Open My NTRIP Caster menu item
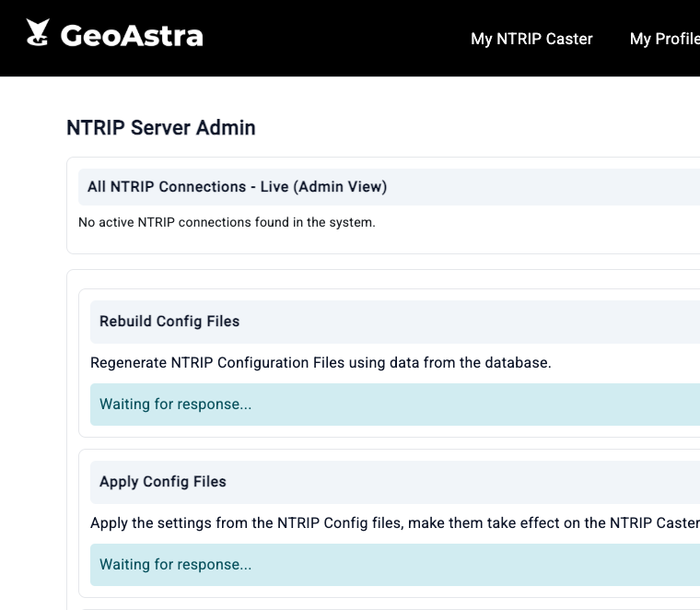Image resolution: width=700 pixels, height=610 pixels. (531, 39)
